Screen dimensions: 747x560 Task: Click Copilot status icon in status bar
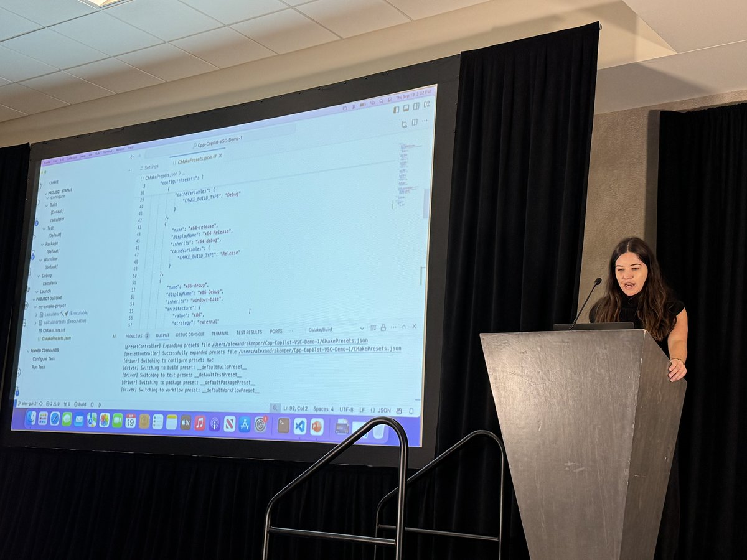click(400, 410)
